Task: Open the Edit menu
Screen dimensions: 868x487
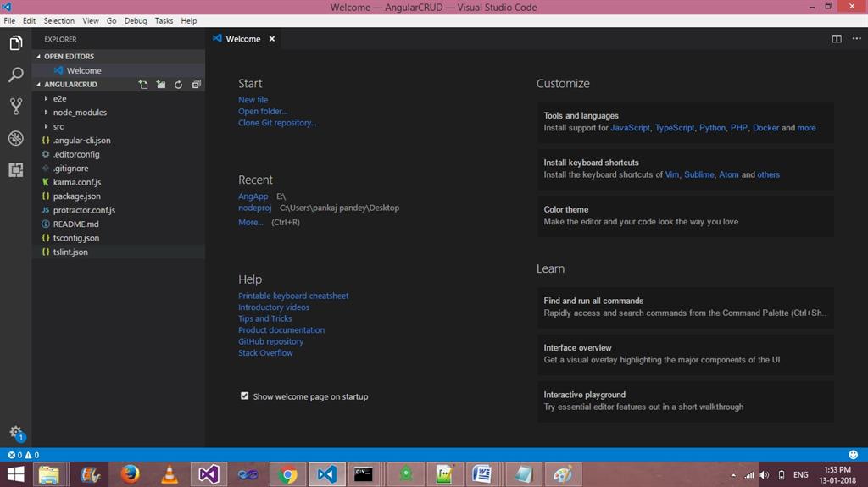Action: [x=29, y=21]
